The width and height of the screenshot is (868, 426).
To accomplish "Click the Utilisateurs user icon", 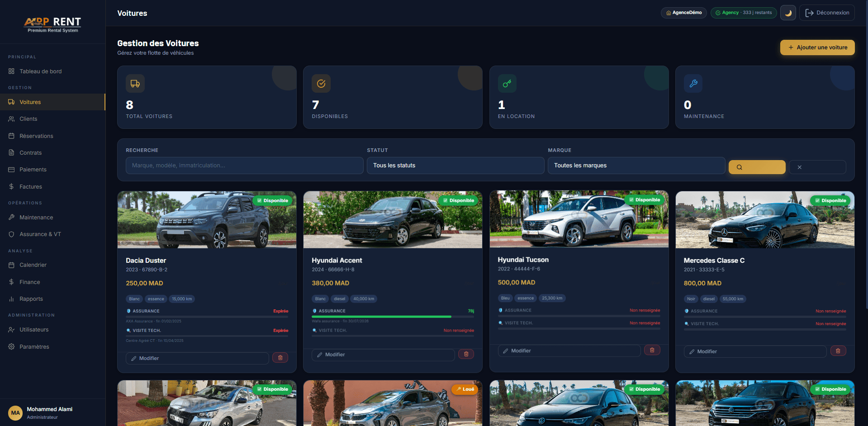I will tap(11, 330).
